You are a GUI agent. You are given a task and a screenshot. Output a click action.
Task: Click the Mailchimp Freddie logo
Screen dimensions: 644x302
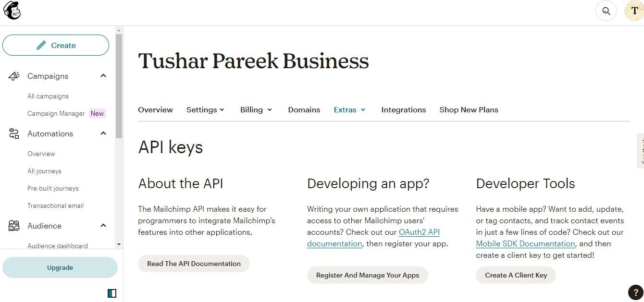[12, 11]
